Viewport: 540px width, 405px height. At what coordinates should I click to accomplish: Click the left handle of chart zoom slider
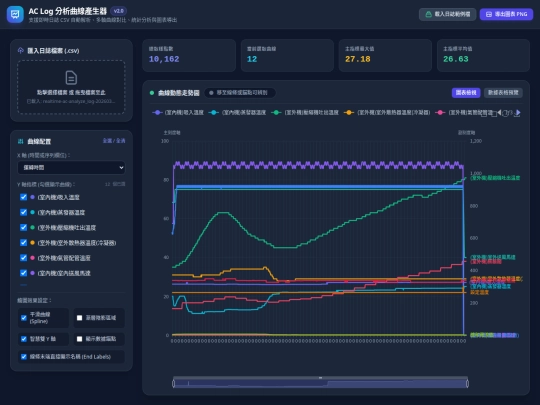tap(174, 383)
